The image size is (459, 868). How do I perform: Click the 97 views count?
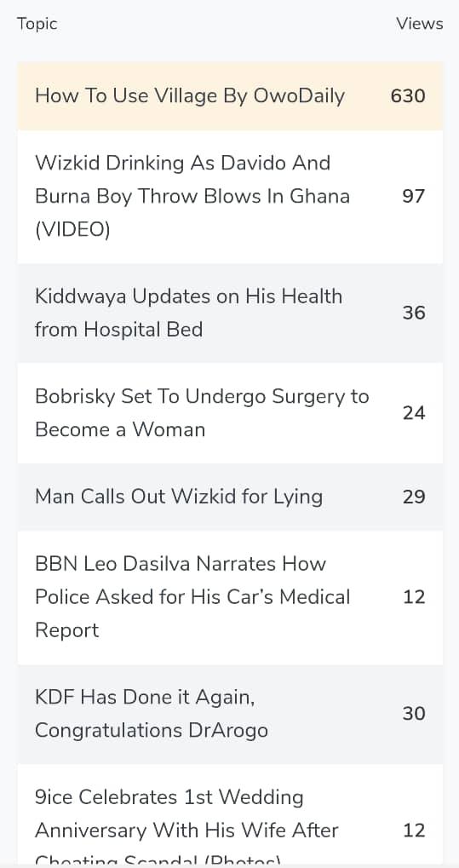414,197
